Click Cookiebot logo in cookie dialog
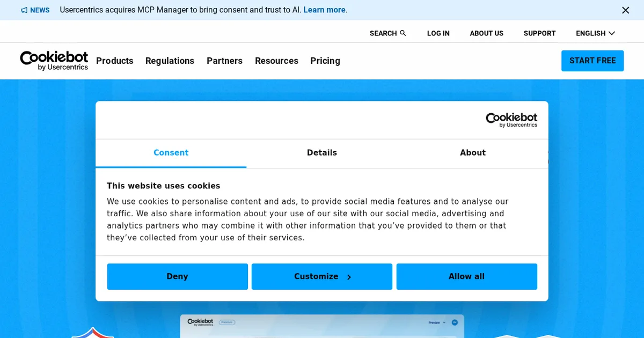Screen dimensions: 644x338 [x=511, y=120]
